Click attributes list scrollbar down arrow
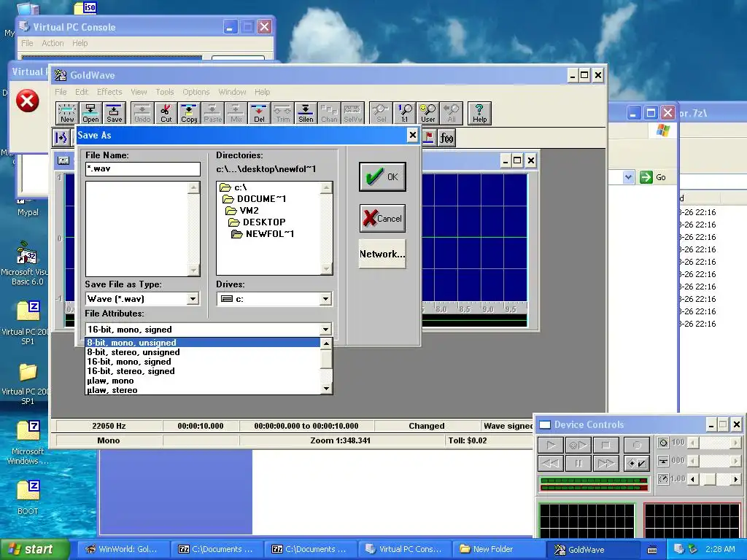The image size is (747, 560). (326, 389)
